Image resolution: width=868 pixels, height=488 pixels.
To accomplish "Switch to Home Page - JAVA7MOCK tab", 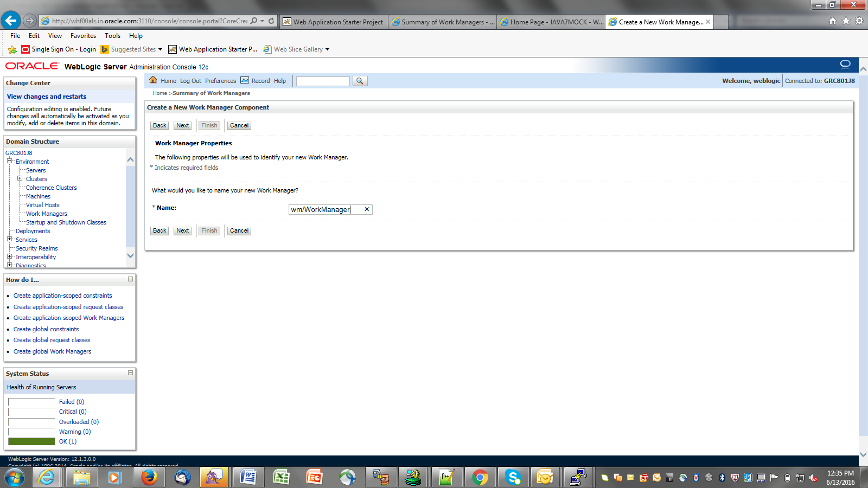I will tap(551, 22).
